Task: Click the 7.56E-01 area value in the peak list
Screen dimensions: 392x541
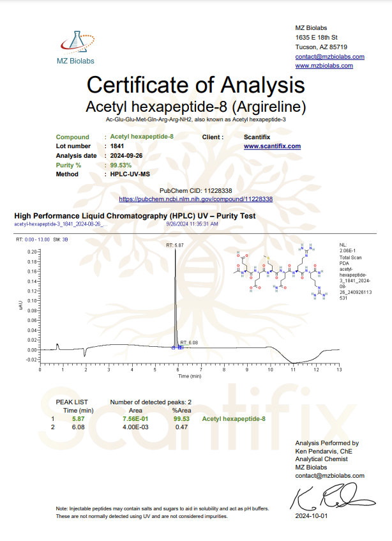Action: pos(135,419)
